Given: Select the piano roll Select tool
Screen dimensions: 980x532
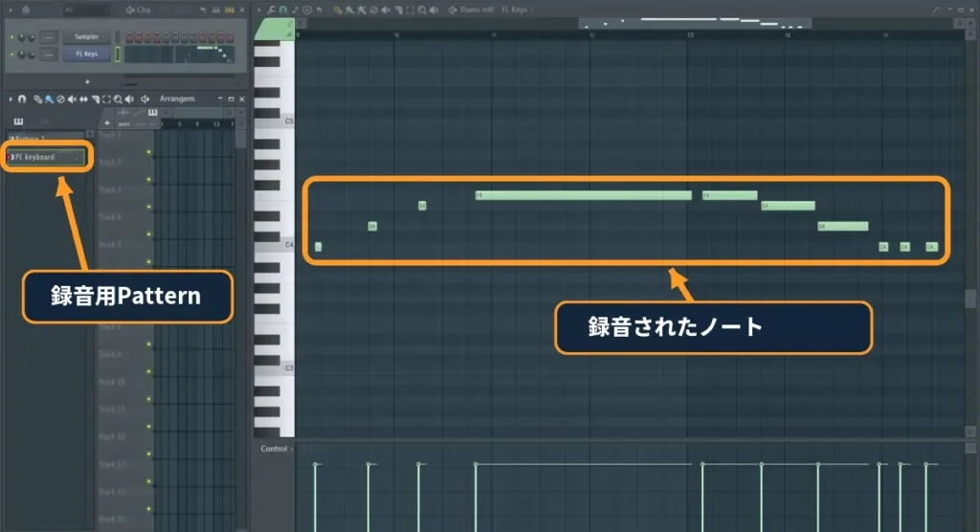Looking at the screenshot, I should point(410,10).
